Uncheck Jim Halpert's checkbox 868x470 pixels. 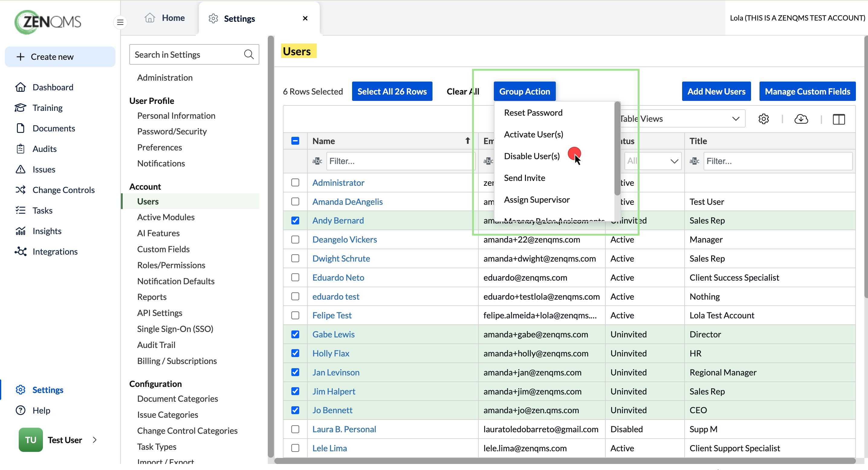[x=295, y=391]
